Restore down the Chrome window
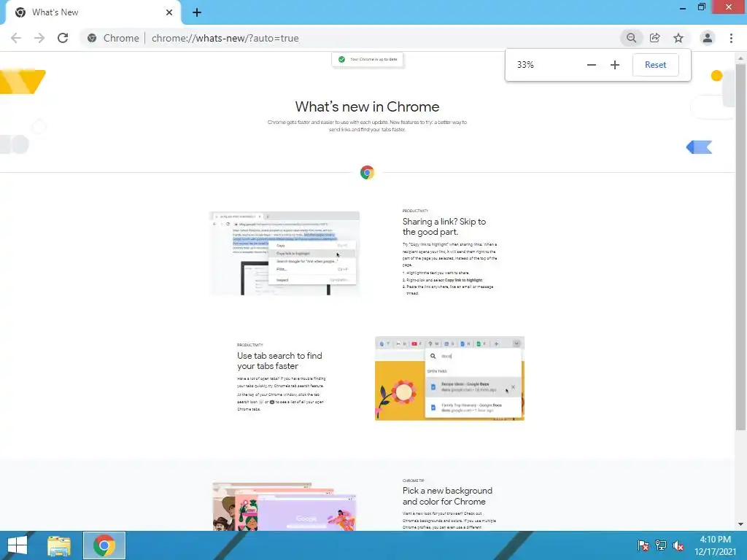 701,7
